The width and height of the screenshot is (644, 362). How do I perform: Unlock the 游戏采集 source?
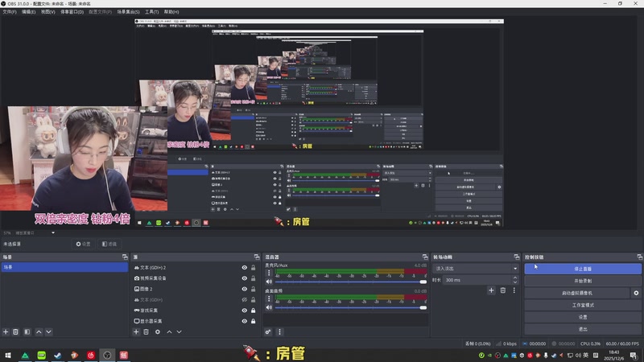(254, 311)
